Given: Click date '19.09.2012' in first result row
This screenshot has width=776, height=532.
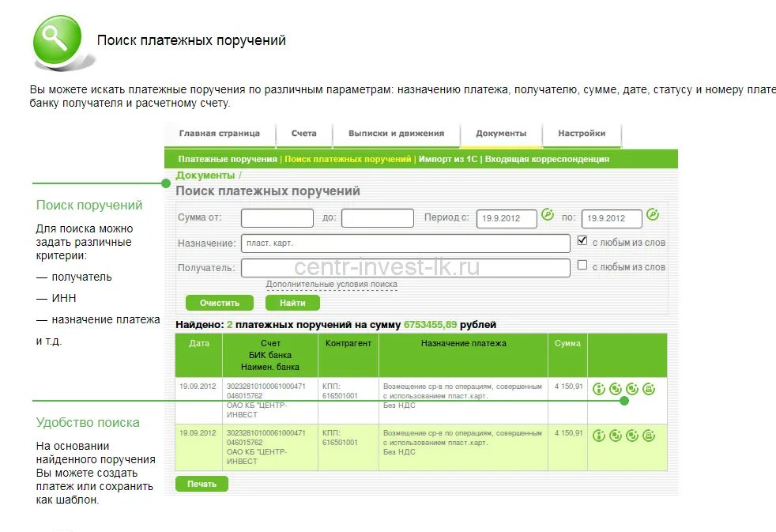Looking at the screenshot, I should point(198,387).
